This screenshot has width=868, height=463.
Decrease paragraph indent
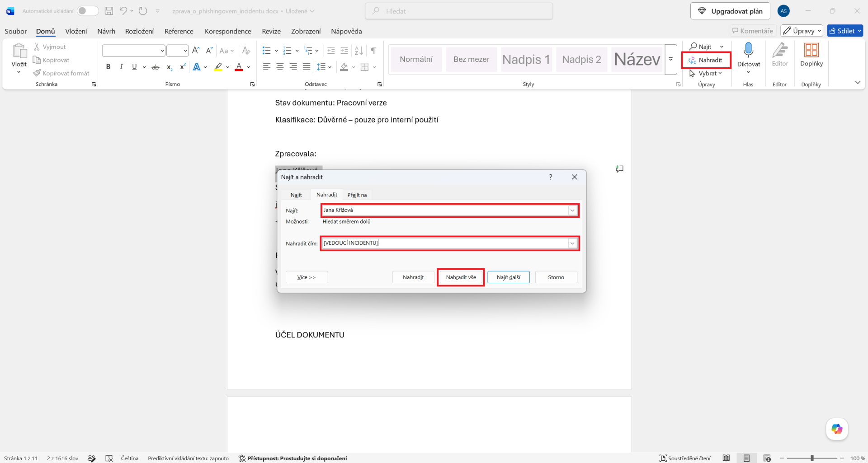click(331, 50)
